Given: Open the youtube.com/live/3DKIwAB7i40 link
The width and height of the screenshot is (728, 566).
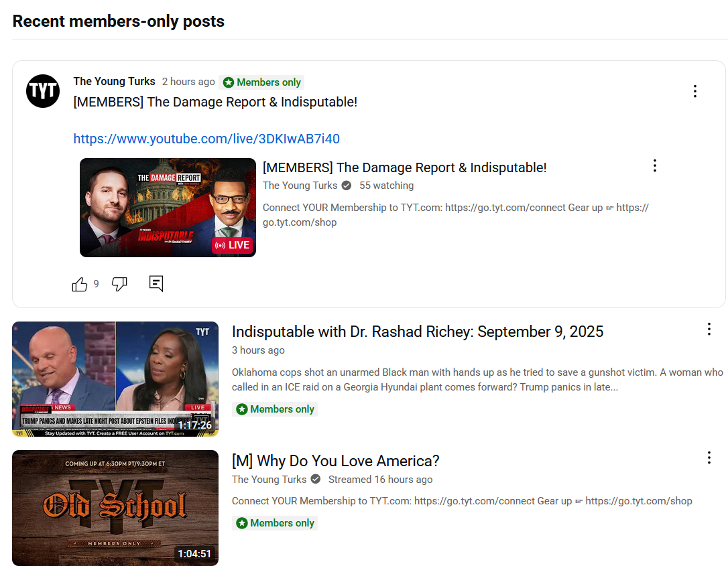Looking at the screenshot, I should click(x=206, y=139).
